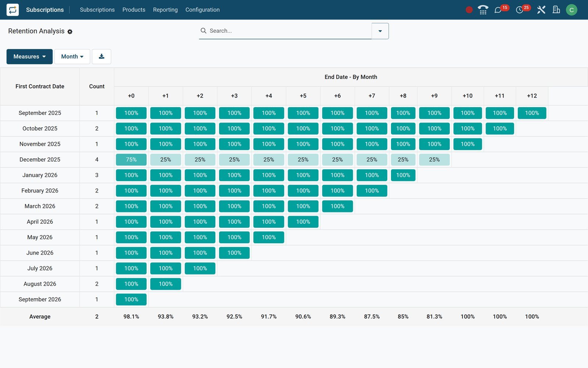Screen dimensions: 588x368
Task: Click December 2025 75% cell
Action: point(131,160)
